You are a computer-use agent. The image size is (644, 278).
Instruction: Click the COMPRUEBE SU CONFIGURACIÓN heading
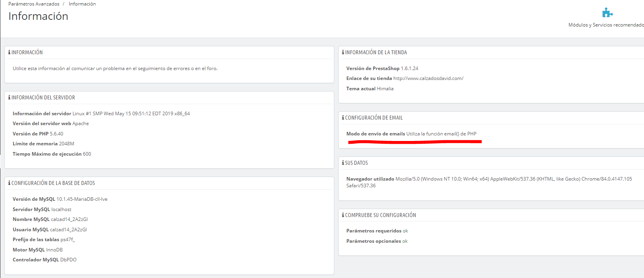(x=381, y=215)
